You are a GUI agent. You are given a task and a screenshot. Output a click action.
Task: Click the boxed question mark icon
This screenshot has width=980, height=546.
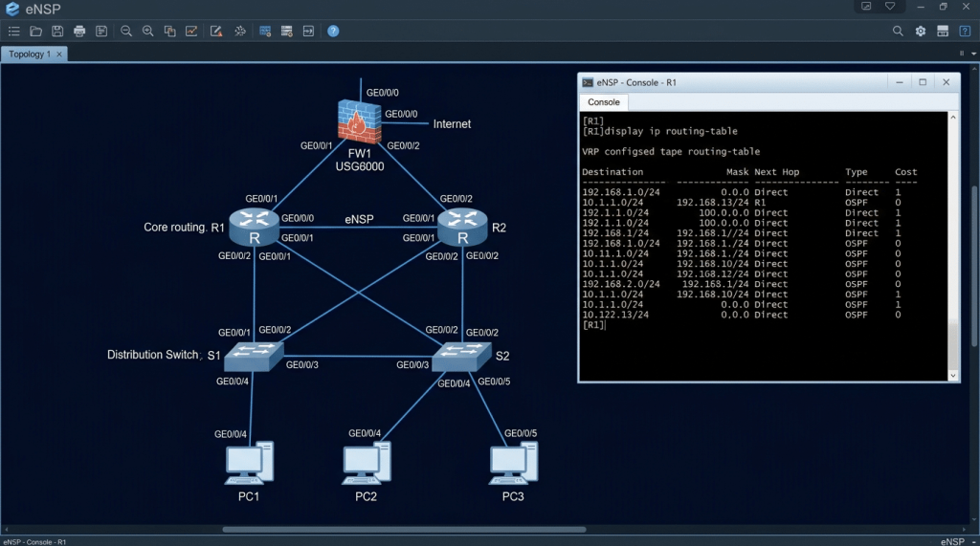(965, 31)
